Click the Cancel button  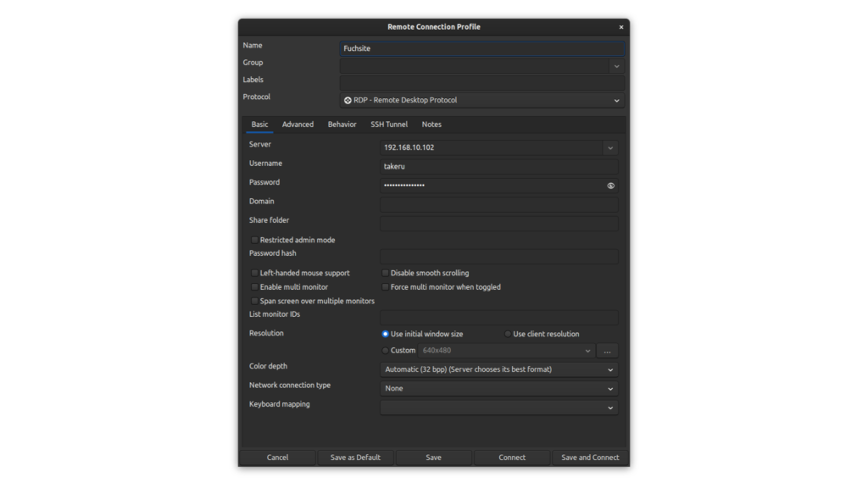pos(277,457)
